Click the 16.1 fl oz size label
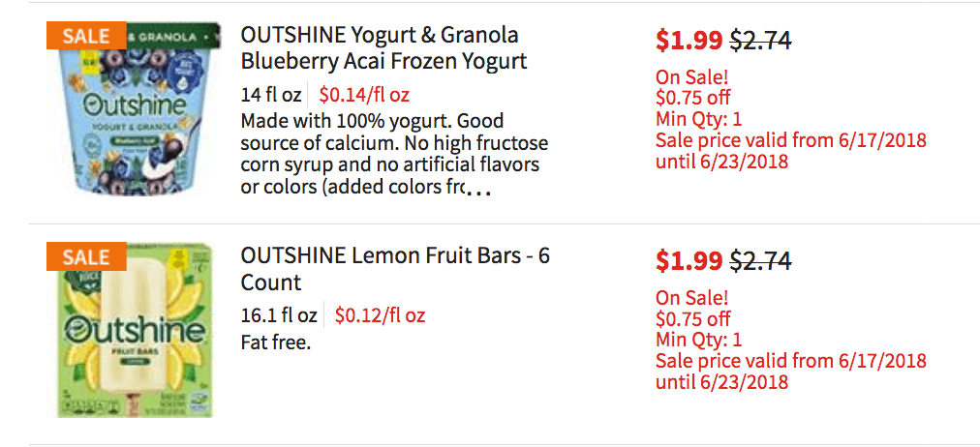This screenshot has height=447, width=980. 279,315
